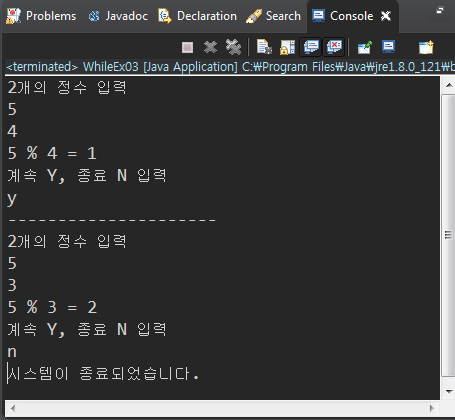Click the Problems tab icon
Image resolution: width=455 pixels, height=420 pixels.
(13, 16)
